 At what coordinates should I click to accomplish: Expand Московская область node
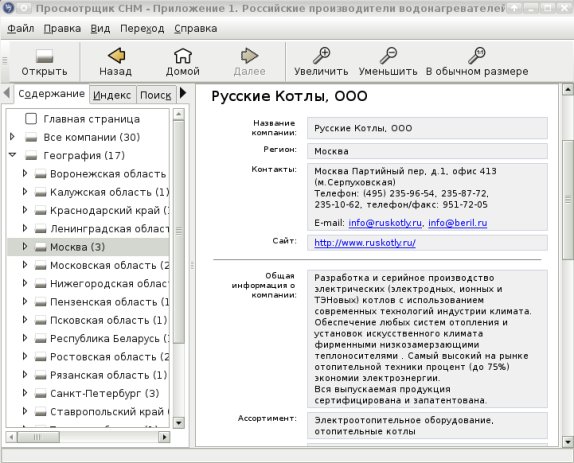[25, 265]
